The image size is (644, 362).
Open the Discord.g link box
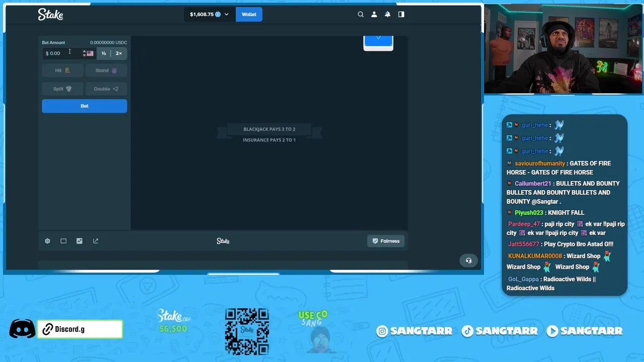(x=80, y=329)
